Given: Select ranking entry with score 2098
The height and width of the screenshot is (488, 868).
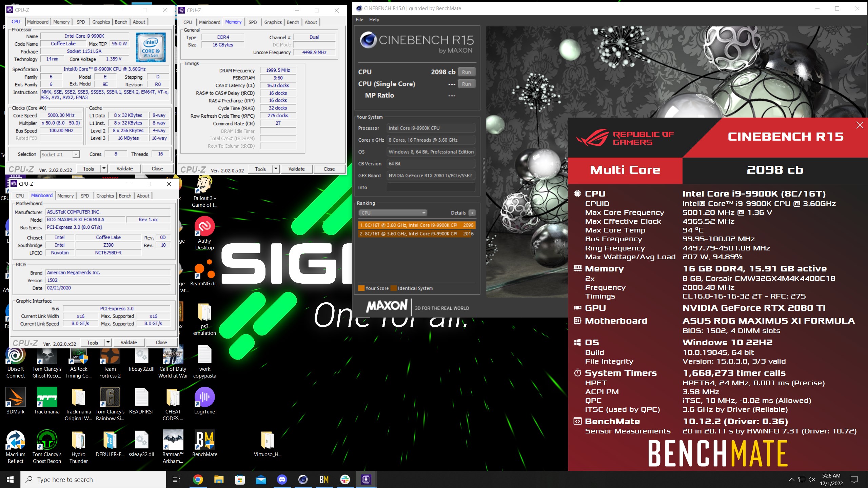Looking at the screenshot, I should tap(417, 225).
